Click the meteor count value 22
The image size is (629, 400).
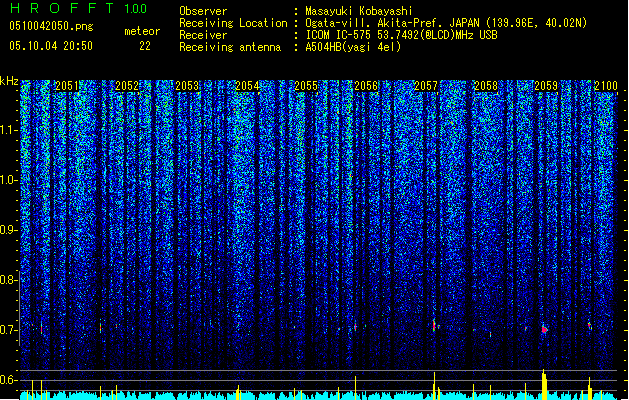click(145, 46)
